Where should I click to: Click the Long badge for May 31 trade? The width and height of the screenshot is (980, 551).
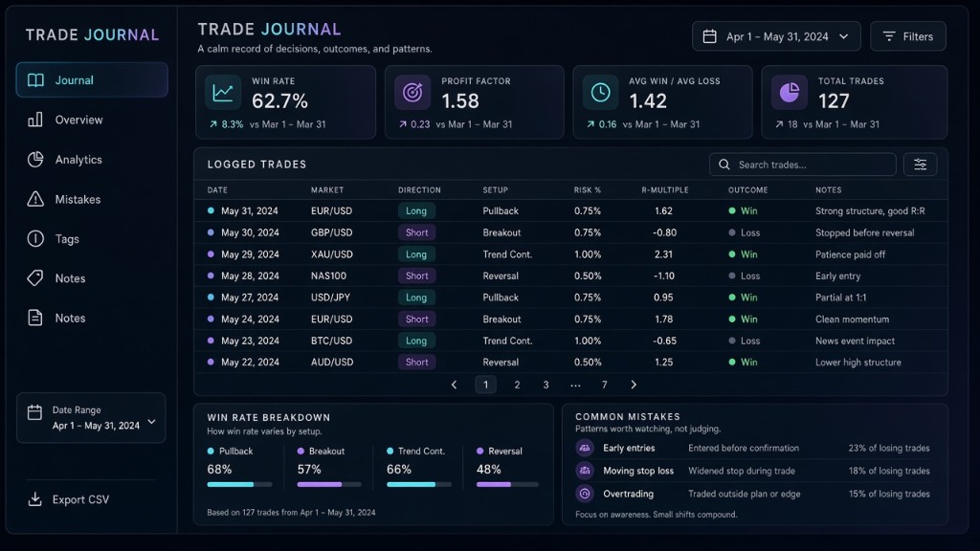click(416, 211)
